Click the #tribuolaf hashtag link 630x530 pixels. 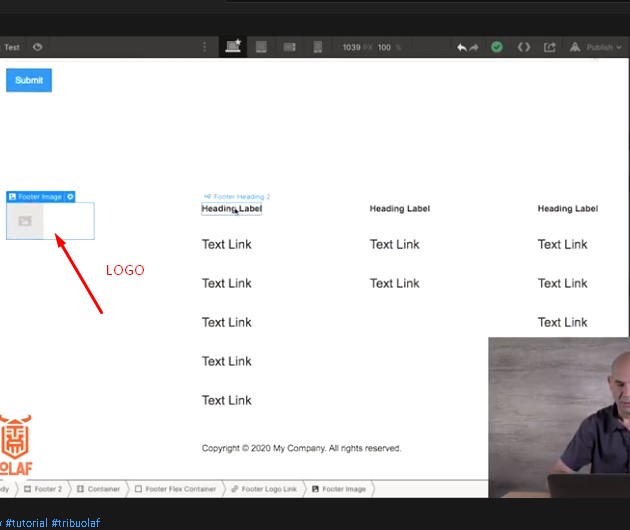pos(76,523)
